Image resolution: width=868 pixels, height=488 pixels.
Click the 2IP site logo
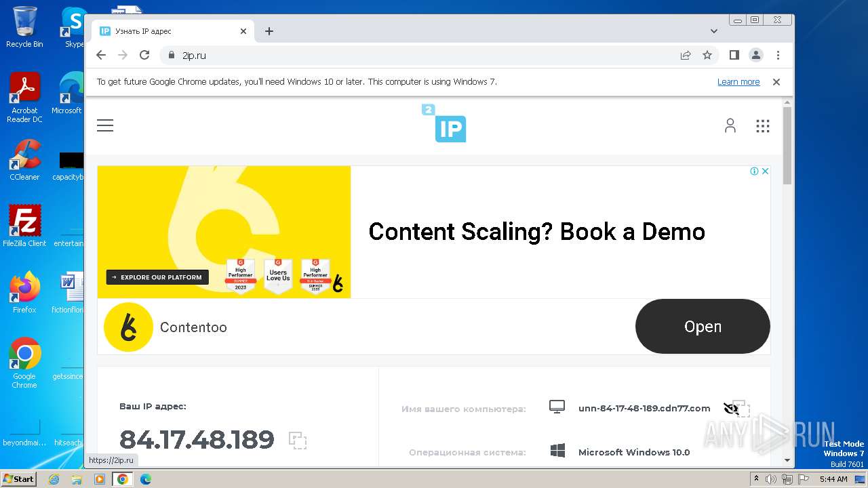pos(444,123)
